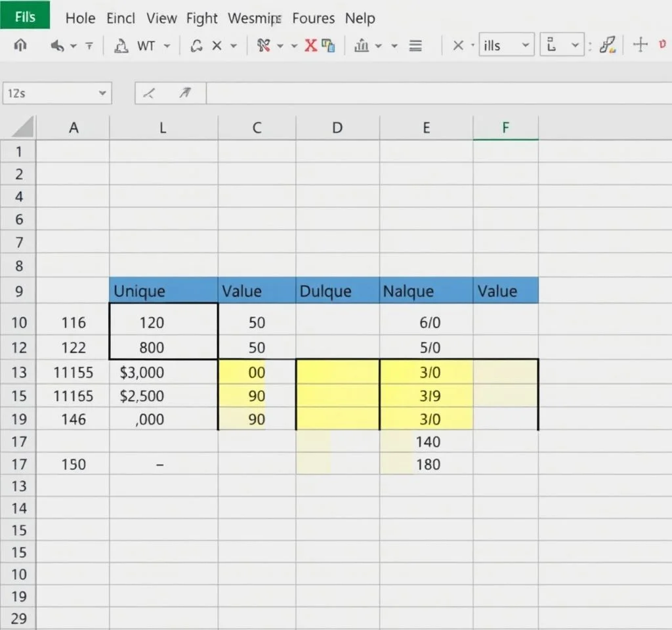Open the View menu

pos(161,18)
